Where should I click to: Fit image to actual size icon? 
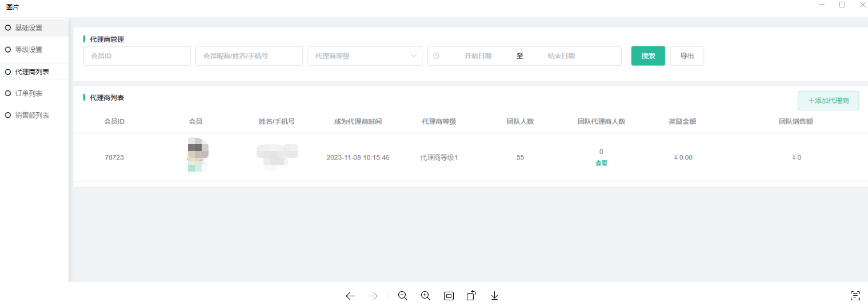coord(449,296)
